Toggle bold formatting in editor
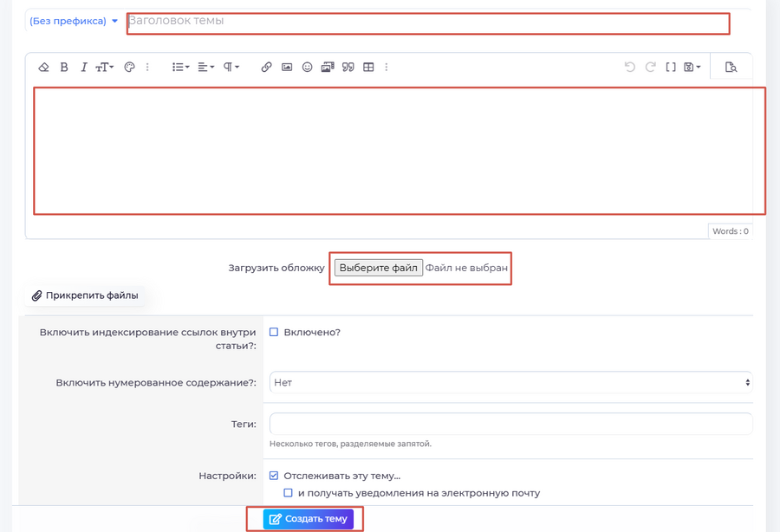 [x=64, y=67]
